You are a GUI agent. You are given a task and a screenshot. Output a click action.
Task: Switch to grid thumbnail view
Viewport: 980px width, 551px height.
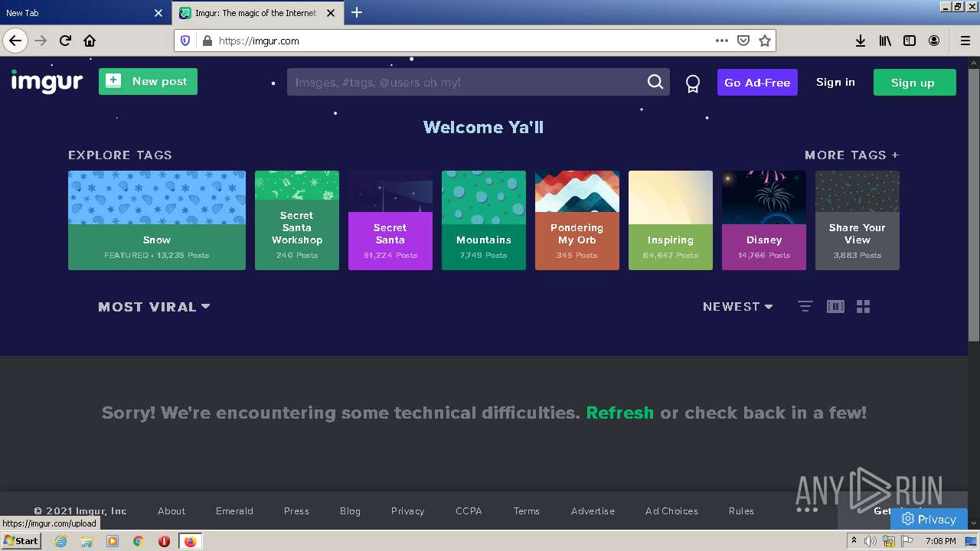click(x=864, y=306)
